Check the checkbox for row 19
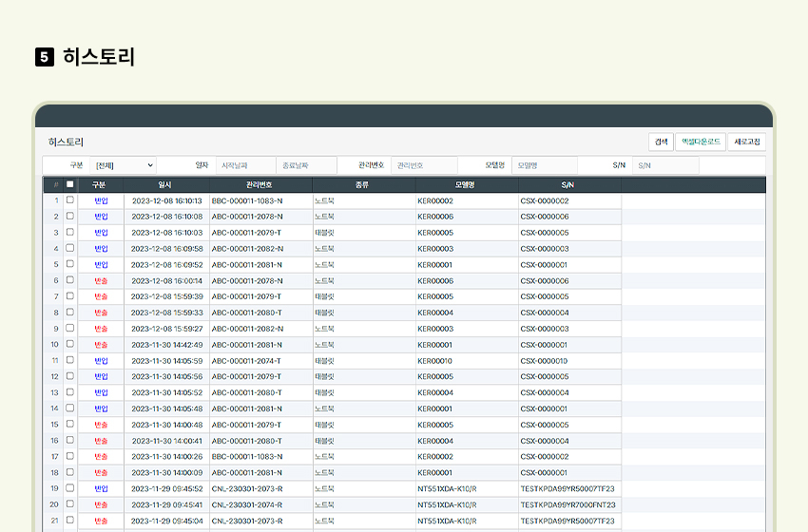 tap(70, 487)
